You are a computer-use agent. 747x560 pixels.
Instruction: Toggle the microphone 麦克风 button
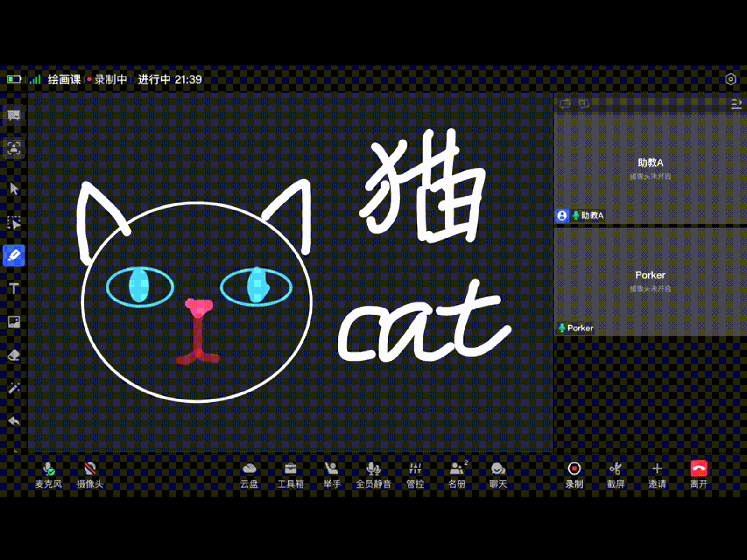point(49,475)
